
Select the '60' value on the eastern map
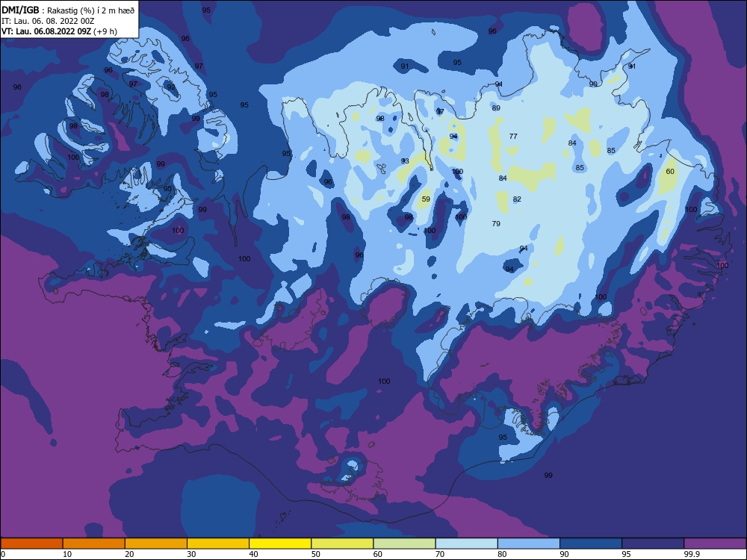(670, 172)
